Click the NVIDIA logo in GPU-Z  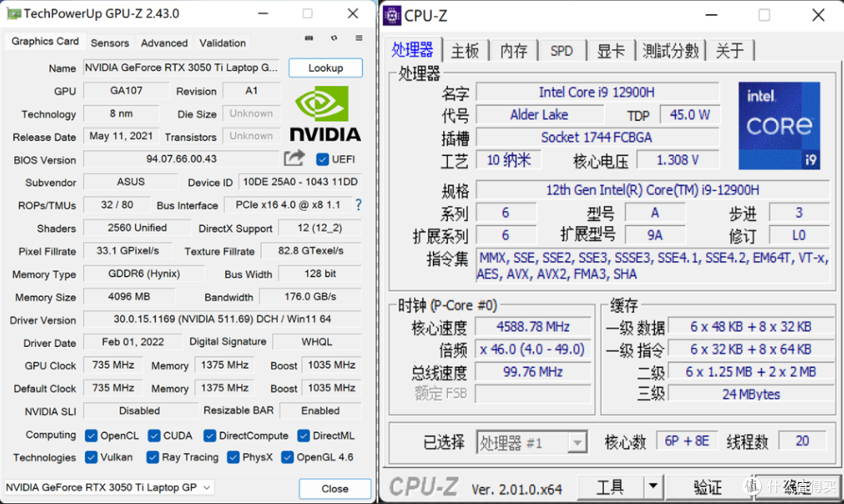(x=325, y=115)
